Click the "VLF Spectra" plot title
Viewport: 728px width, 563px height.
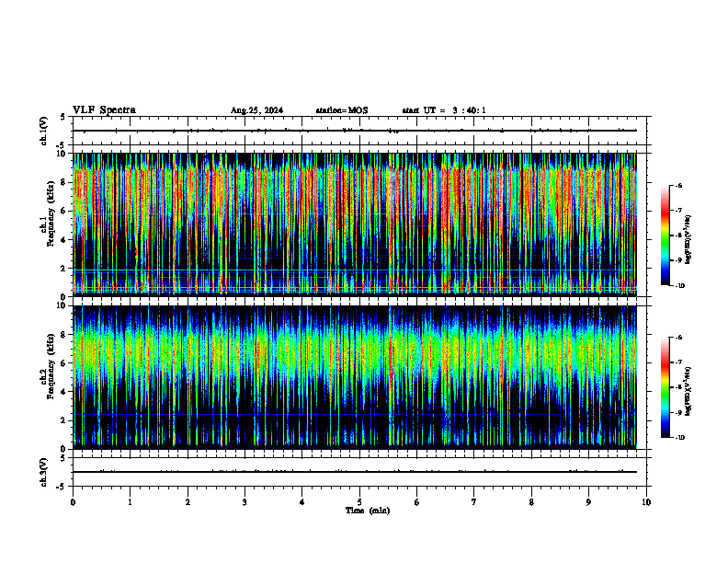[x=104, y=110]
